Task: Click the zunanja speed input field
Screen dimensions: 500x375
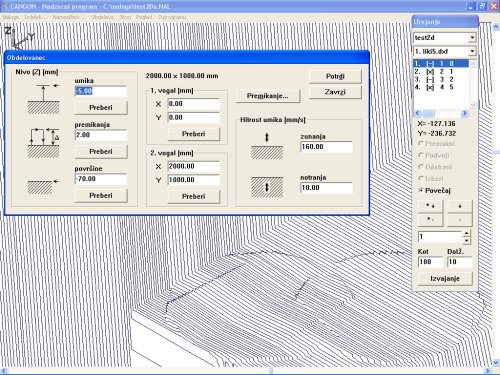Action: coord(326,147)
